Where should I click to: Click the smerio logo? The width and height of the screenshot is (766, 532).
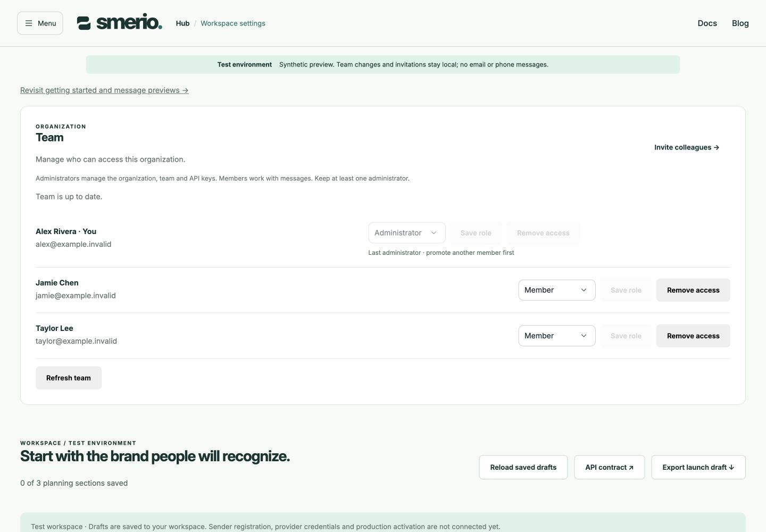[120, 23]
